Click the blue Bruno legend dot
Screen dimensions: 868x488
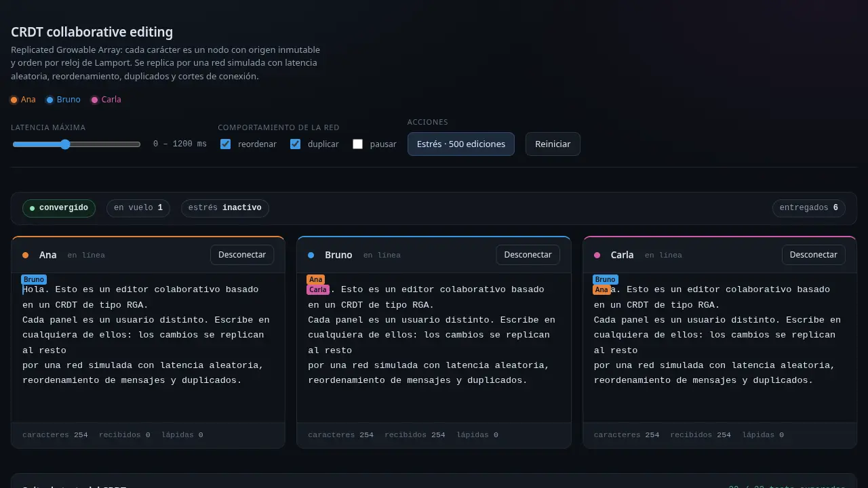pyautogui.click(x=50, y=100)
